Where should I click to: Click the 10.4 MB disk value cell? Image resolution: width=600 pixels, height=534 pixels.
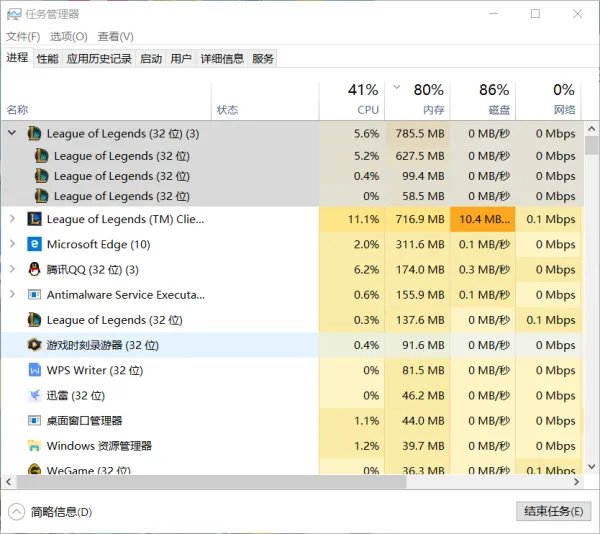(483, 219)
